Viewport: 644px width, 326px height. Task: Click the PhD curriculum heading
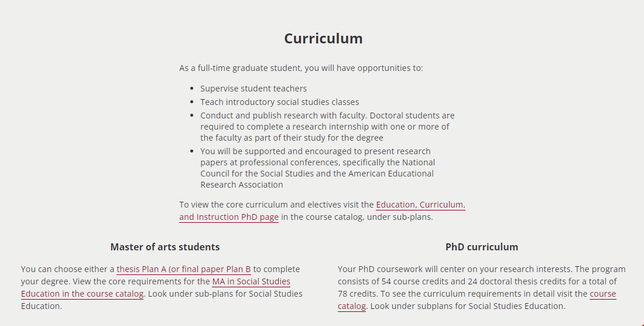481,247
